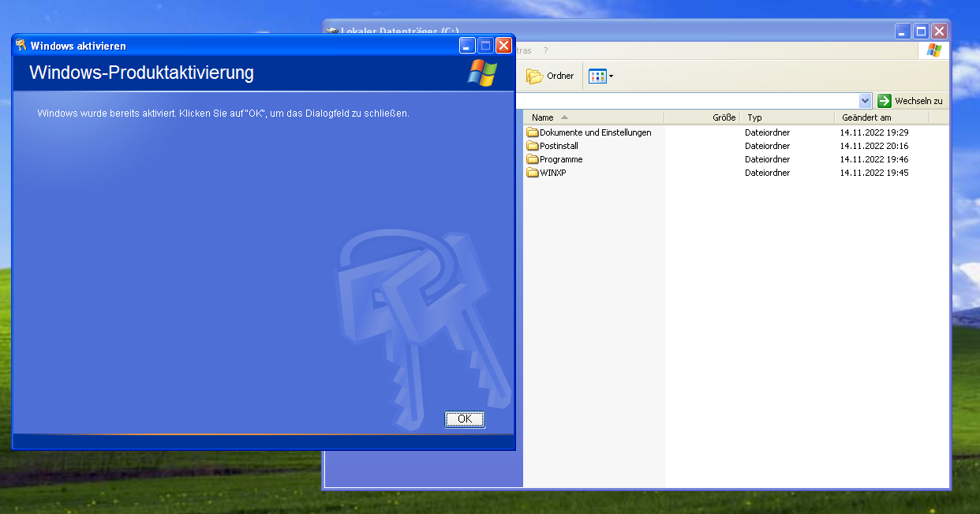Select the WINXP folder icon
The image size is (980, 514).
click(533, 173)
